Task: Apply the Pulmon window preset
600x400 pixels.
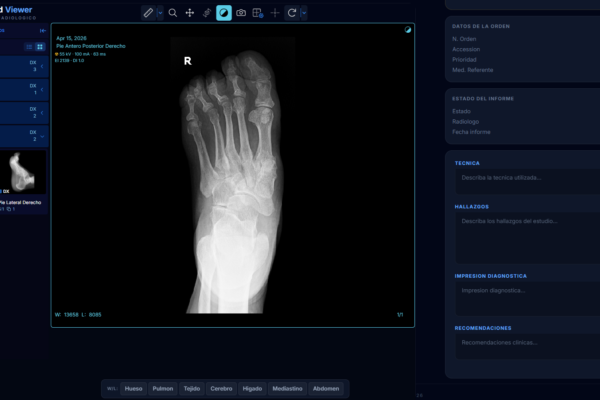Action: tap(162, 388)
